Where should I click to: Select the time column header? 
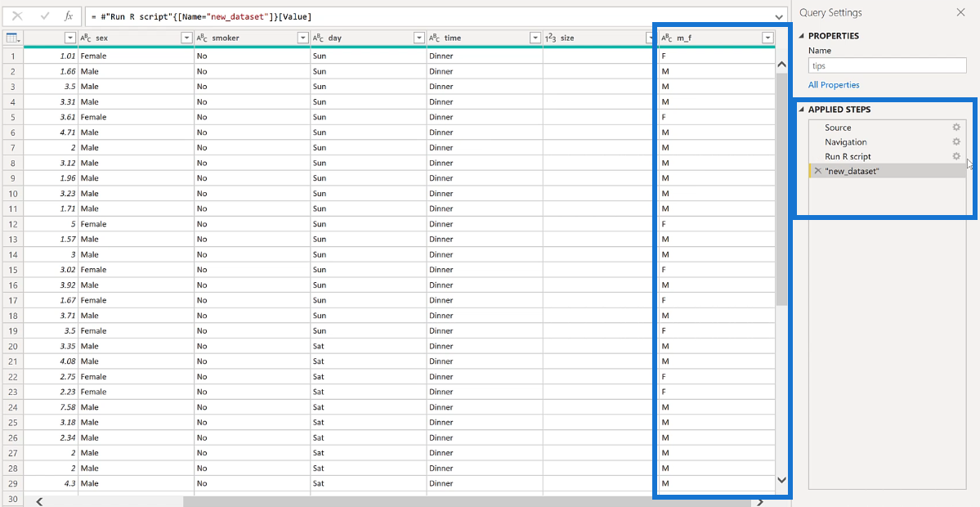coord(485,38)
